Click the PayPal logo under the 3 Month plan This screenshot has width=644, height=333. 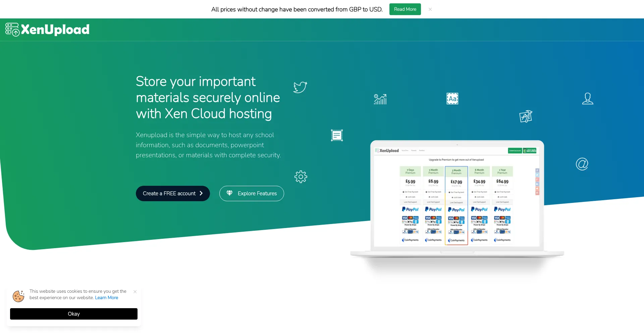pos(456,209)
